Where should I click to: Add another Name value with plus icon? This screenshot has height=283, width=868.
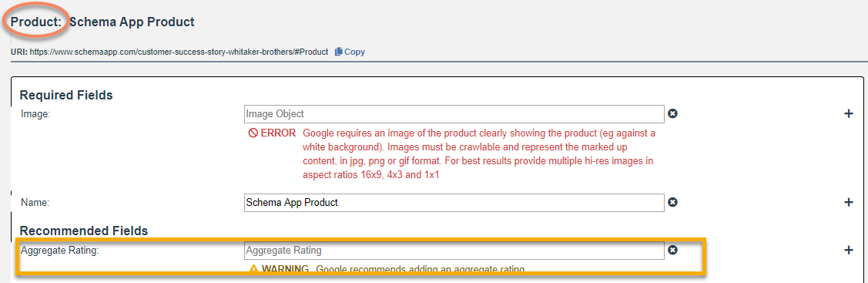tap(848, 203)
